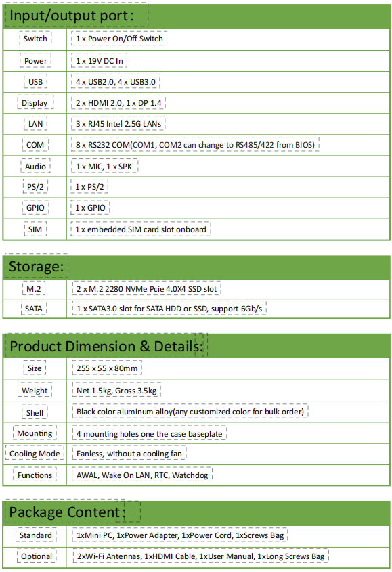Select the '1 x 19V DC In' text
Screen dimensions: 392x572
pos(100,61)
